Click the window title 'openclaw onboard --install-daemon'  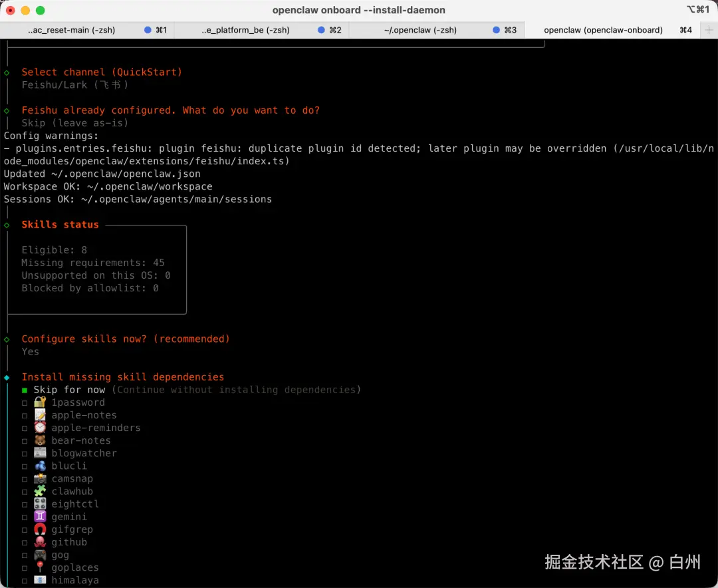(358, 10)
